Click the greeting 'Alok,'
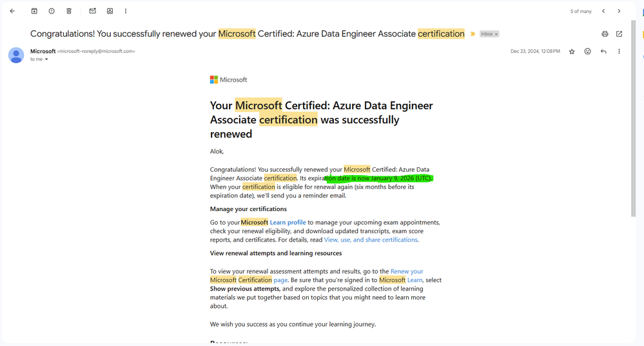 click(217, 152)
